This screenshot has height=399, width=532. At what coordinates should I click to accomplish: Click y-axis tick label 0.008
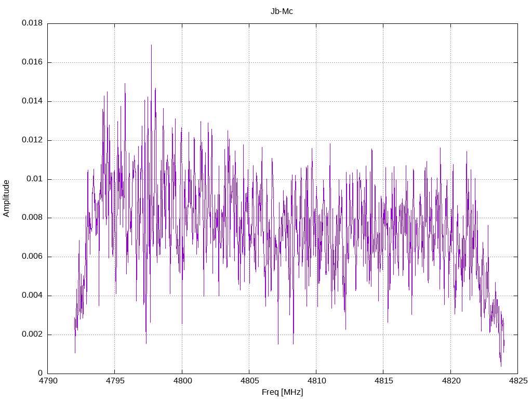[x=32, y=218]
